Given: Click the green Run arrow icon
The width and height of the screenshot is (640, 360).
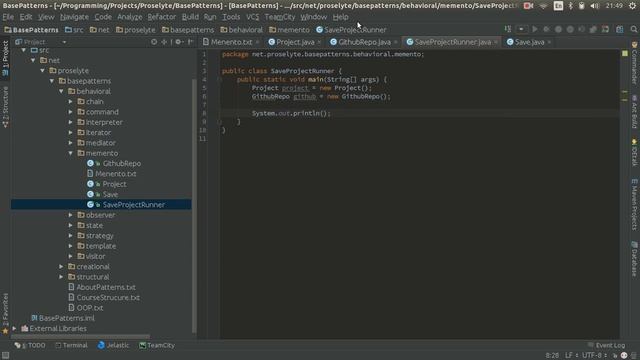Looking at the screenshot, I should point(535,29).
